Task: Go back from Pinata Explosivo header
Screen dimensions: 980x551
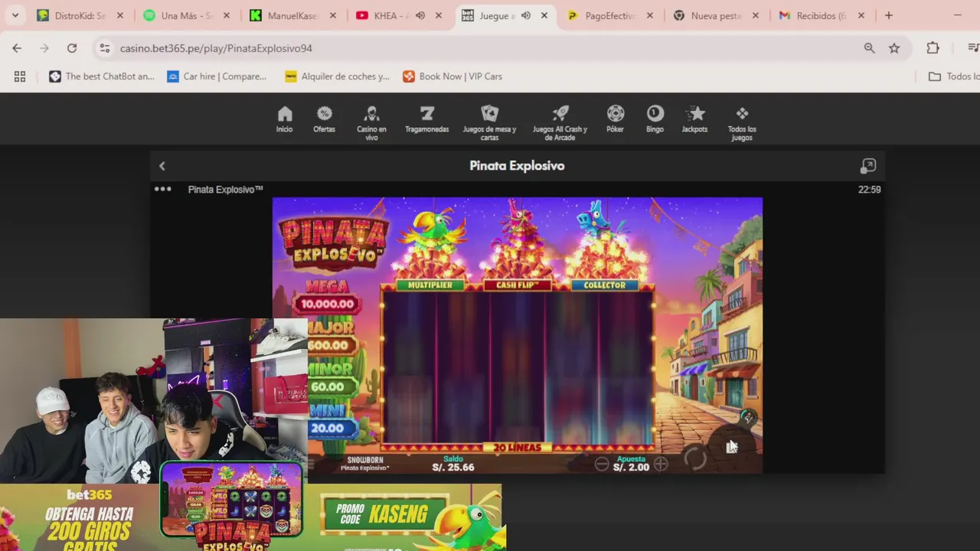Action: point(162,166)
